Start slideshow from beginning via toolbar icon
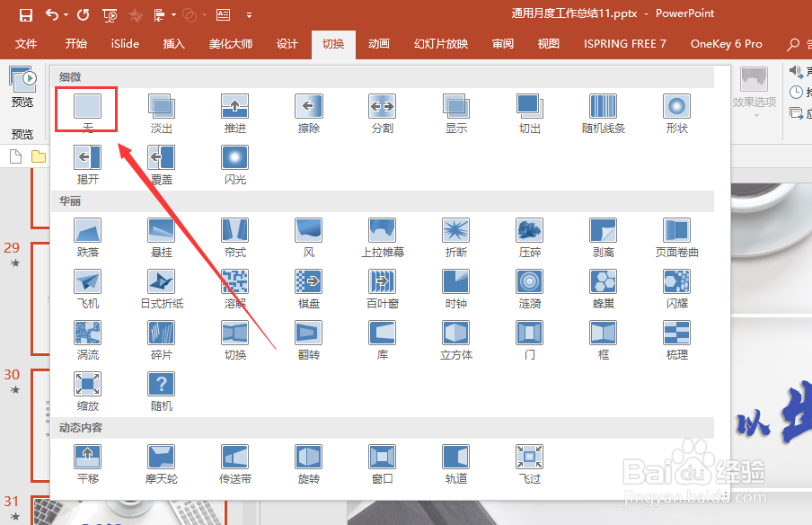The width and height of the screenshot is (812, 525). (110, 14)
